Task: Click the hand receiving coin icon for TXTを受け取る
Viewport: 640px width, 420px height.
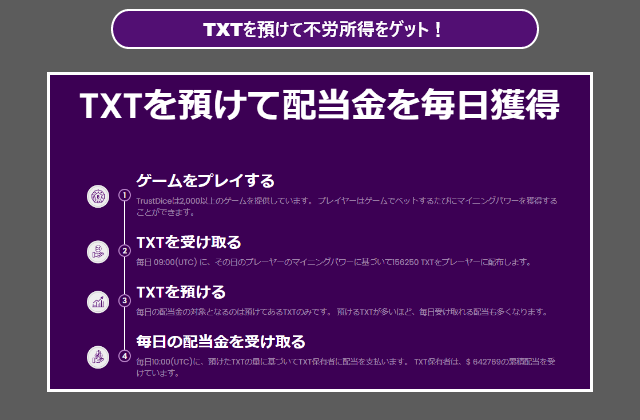Action: 98,250
